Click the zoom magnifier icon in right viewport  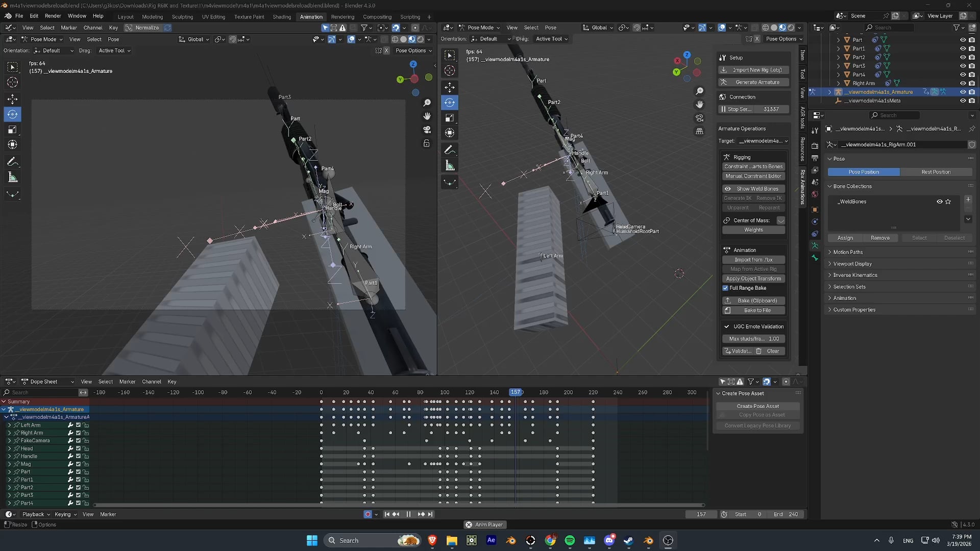[x=700, y=91]
